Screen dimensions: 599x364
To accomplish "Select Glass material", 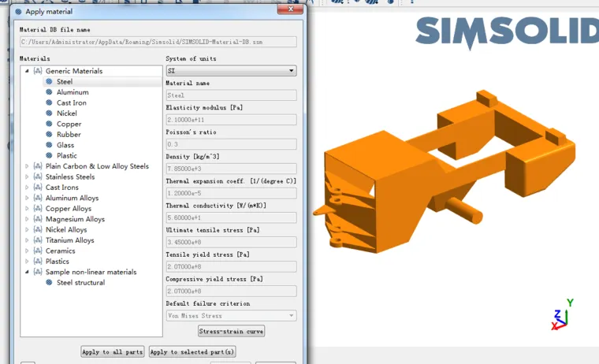I will (x=65, y=145).
